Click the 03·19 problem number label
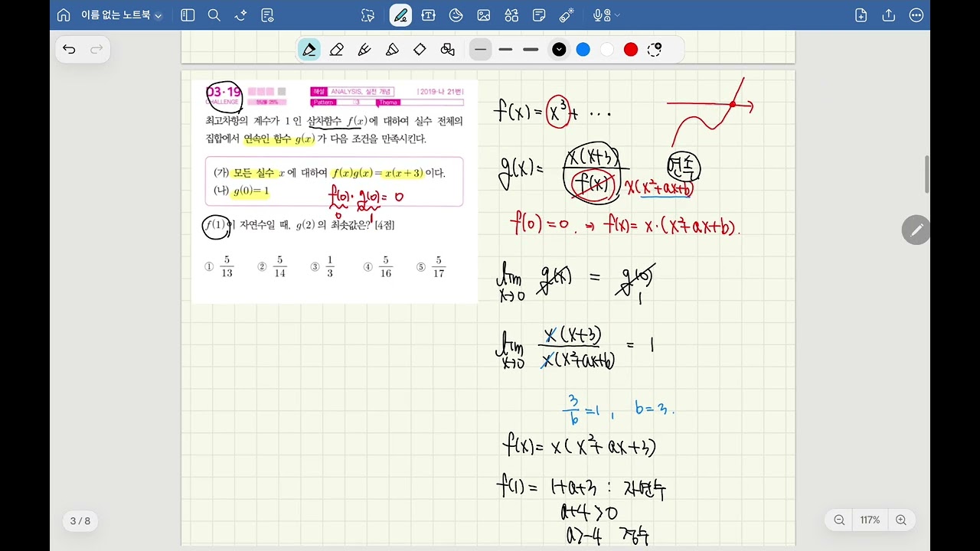 224,92
